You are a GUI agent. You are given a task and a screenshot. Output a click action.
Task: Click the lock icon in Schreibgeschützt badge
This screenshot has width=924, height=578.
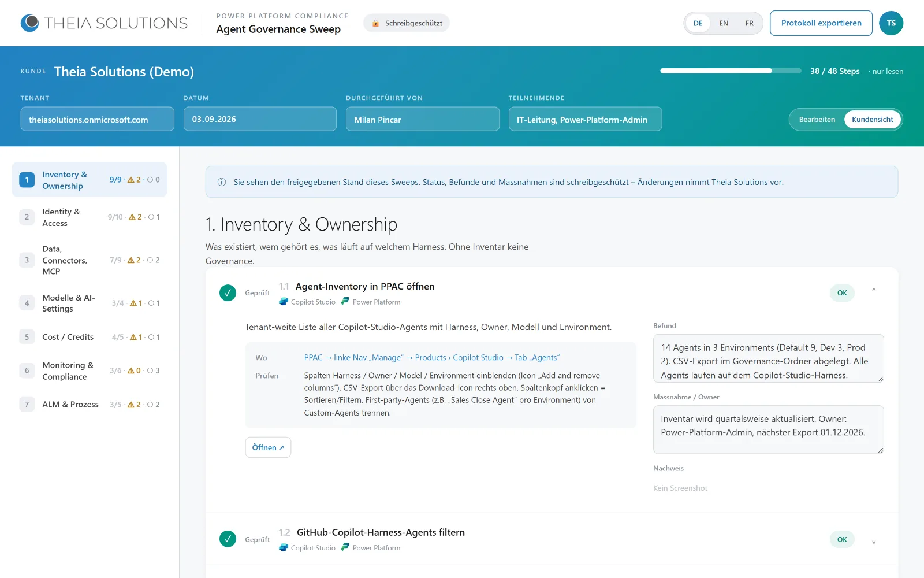tap(375, 23)
